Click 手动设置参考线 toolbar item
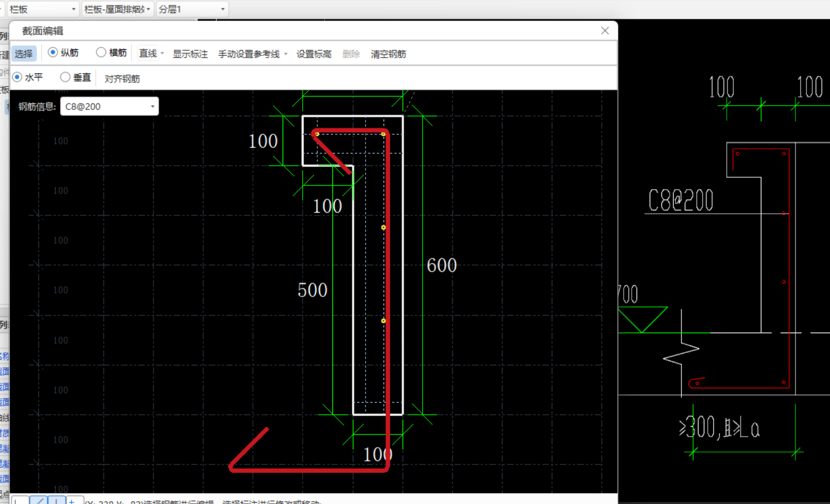The width and height of the screenshot is (830, 504). 249,54
